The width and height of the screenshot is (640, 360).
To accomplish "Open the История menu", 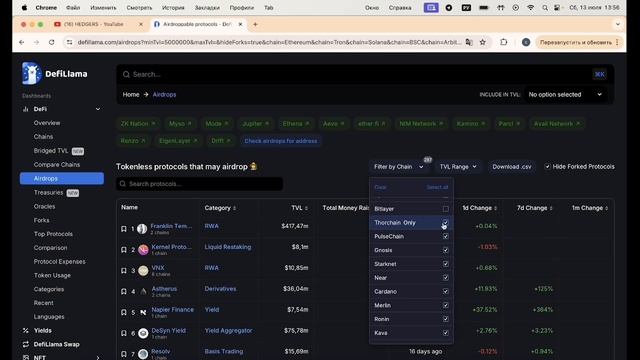I will [x=173, y=8].
